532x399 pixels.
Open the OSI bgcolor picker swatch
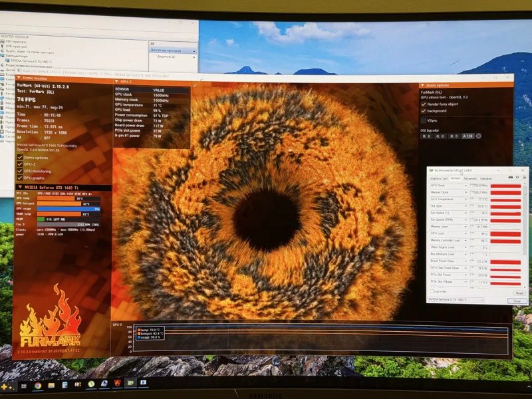pos(478,136)
